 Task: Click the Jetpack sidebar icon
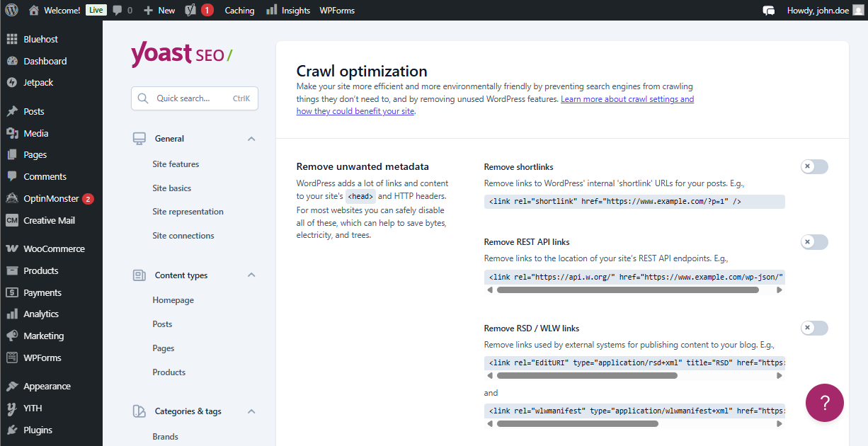point(39,82)
